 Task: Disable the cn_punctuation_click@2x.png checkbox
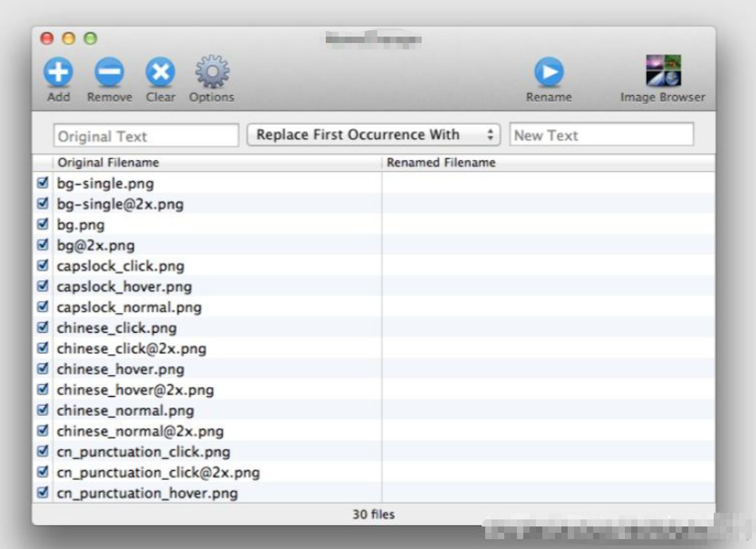pos(42,472)
